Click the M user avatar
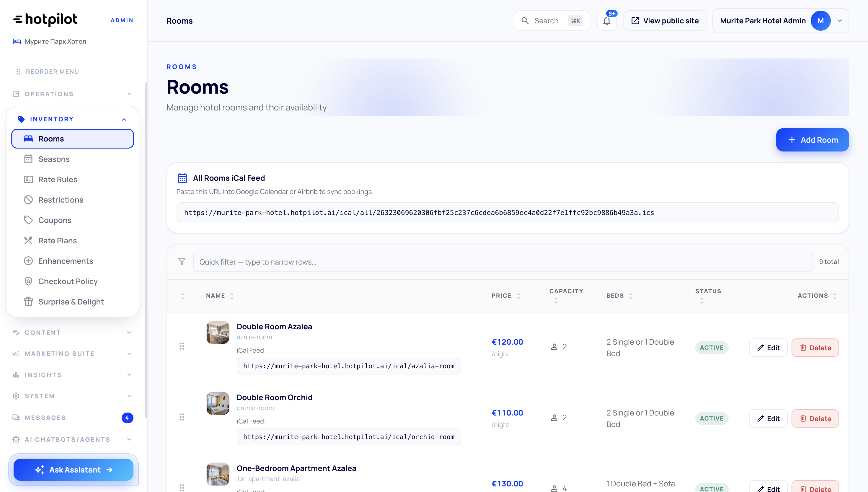 tap(820, 21)
